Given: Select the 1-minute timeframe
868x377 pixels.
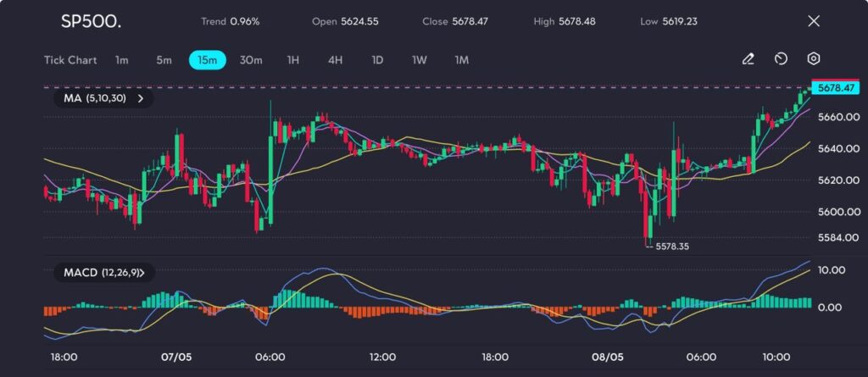Looking at the screenshot, I should (x=122, y=60).
